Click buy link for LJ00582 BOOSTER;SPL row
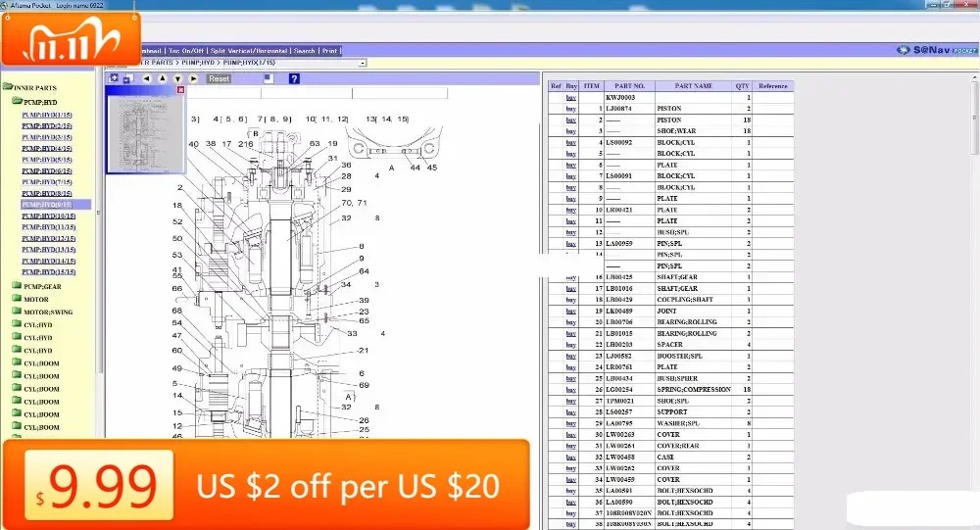This screenshot has height=530, width=980. [571, 357]
